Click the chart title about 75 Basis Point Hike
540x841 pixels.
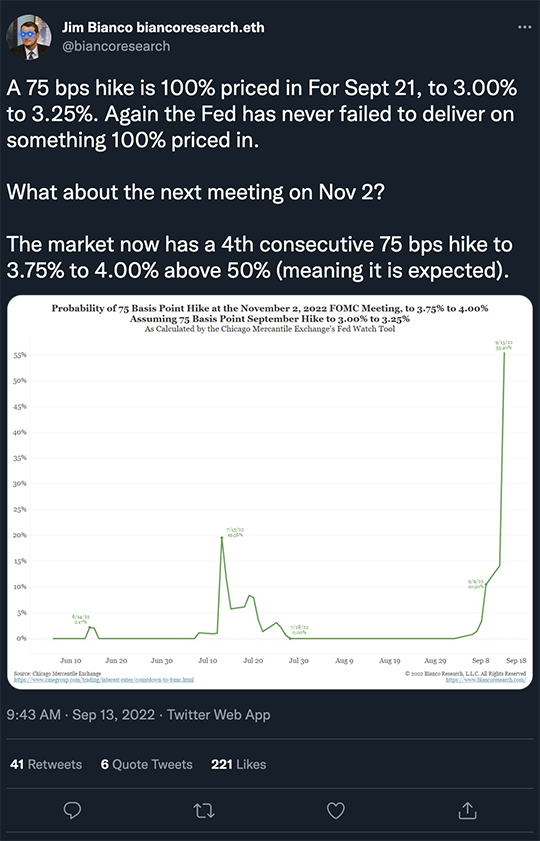click(270, 313)
